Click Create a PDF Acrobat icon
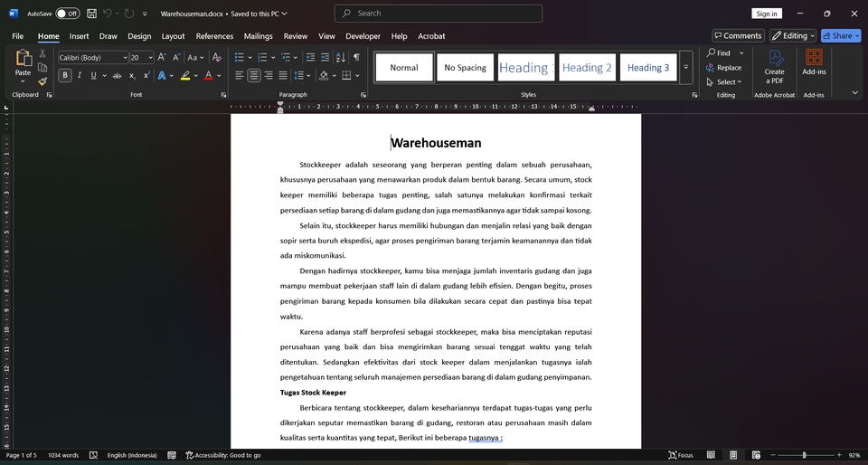The width and height of the screenshot is (868, 465). tap(775, 66)
